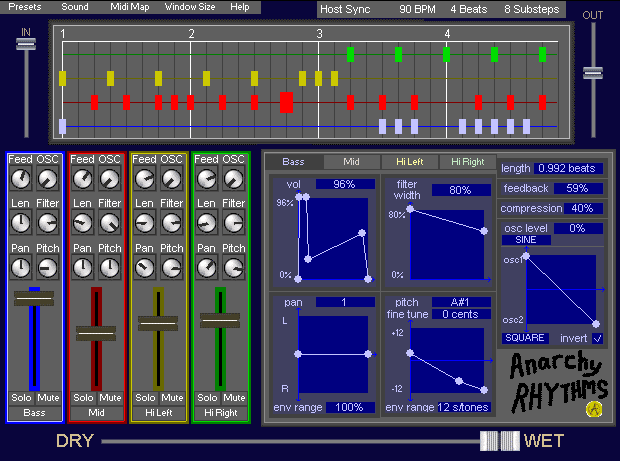The width and height of the screenshot is (620, 461).
Task: Click the Bass channel Pitch knob
Action: tap(47, 268)
